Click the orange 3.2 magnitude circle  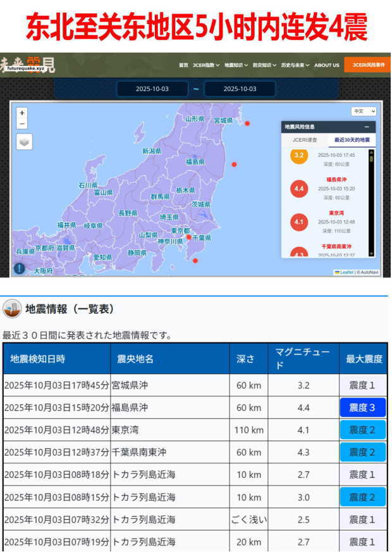coord(299,156)
